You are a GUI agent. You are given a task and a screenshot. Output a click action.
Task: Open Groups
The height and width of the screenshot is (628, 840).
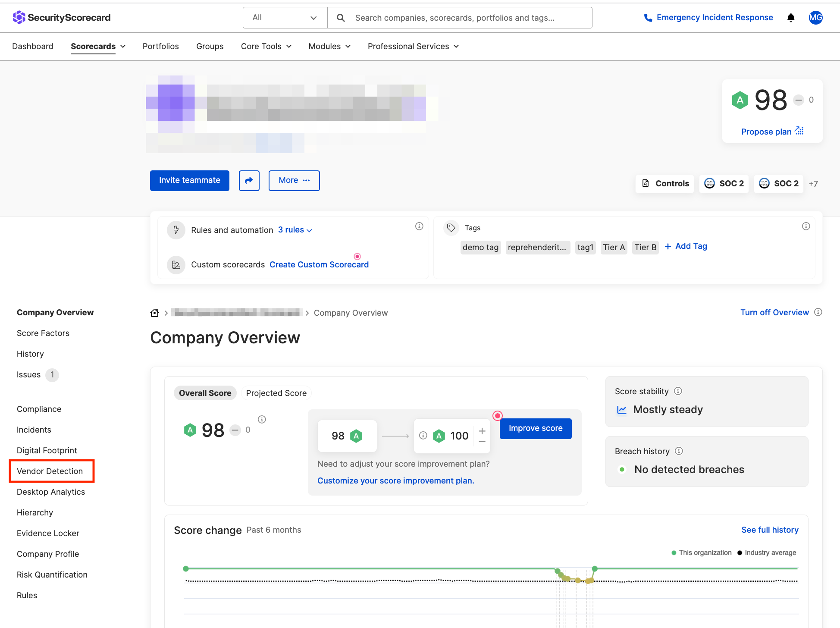point(210,46)
